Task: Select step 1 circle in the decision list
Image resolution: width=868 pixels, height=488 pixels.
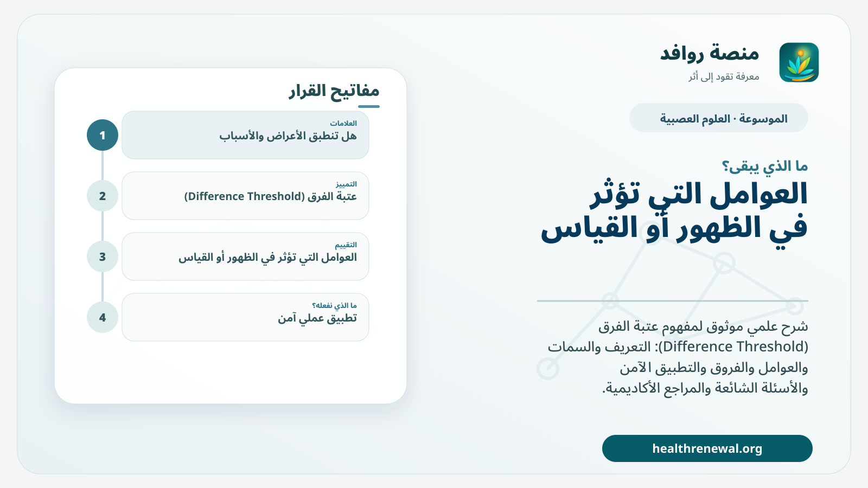Action: (x=103, y=135)
